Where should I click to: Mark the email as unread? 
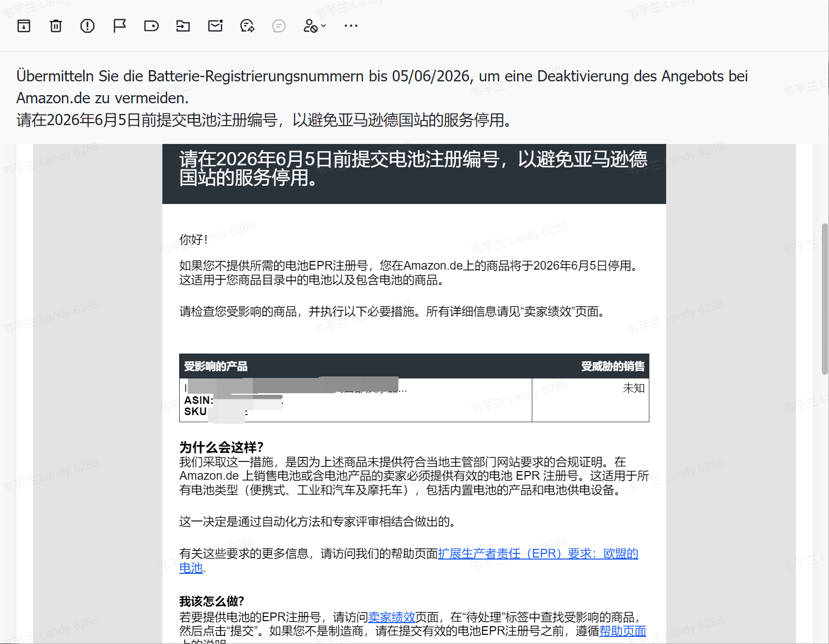(x=215, y=25)
